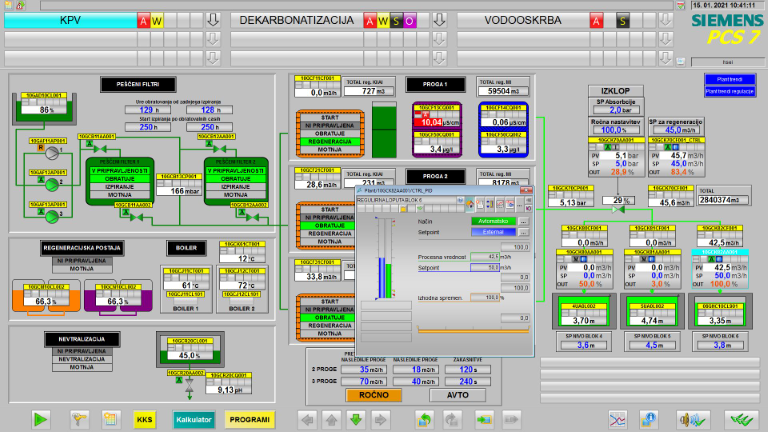The width and height of the screenshot is (768, 432).
Task: Expand the arrow next to KPV area
Action: click(211, 20)
